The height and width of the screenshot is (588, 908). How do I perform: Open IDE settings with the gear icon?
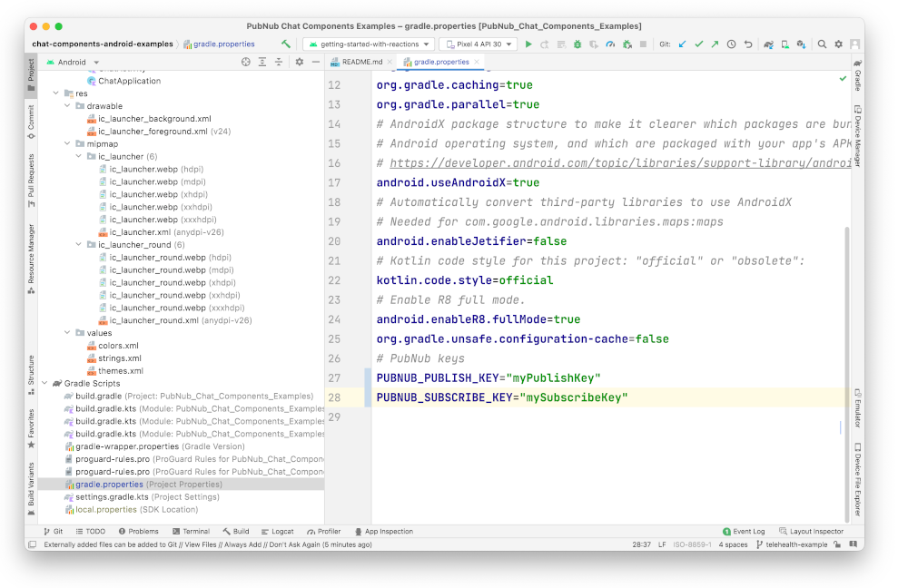838,43
